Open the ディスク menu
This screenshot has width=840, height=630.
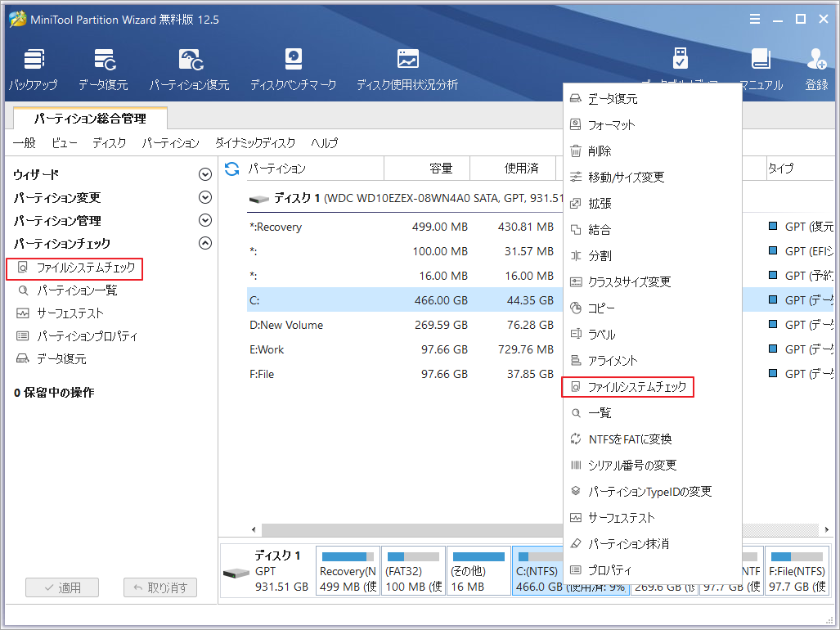[110, 143]
